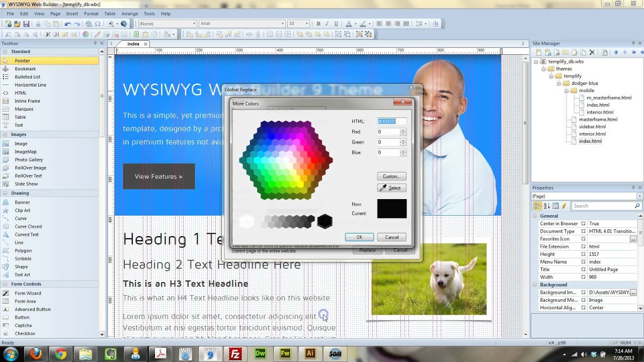The image size is (644, 362).
Task: Click the Favorites Icon browse button
Action: point(633,239)
